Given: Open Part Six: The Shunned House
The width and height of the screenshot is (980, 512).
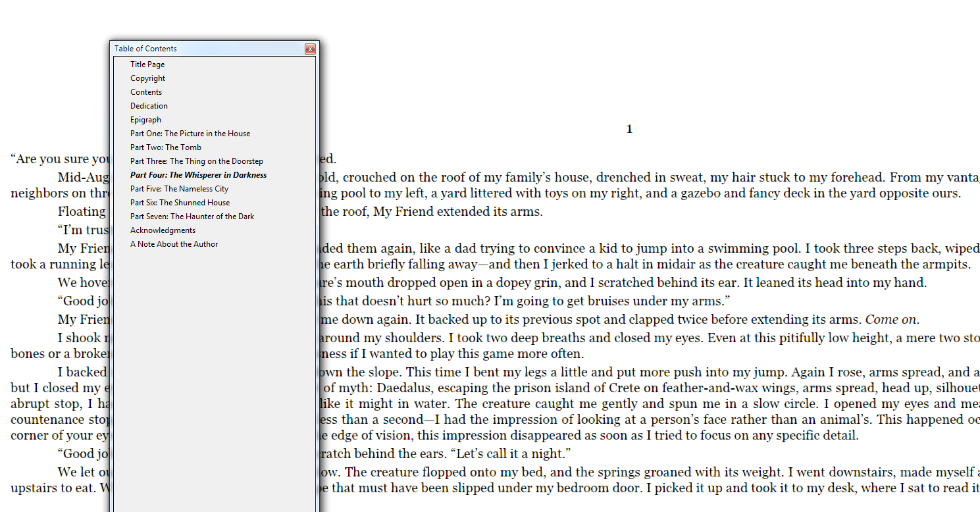Looking at the screenshot, I should pos(180,203).
